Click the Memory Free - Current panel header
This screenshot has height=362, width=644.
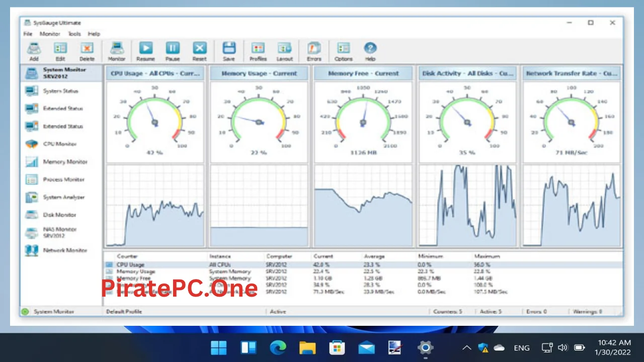(363, 73)
